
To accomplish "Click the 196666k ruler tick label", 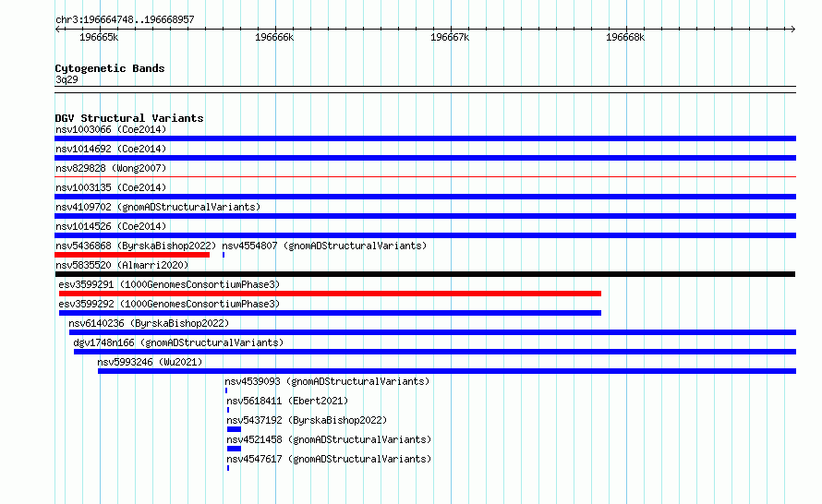I will pos(274,37).
